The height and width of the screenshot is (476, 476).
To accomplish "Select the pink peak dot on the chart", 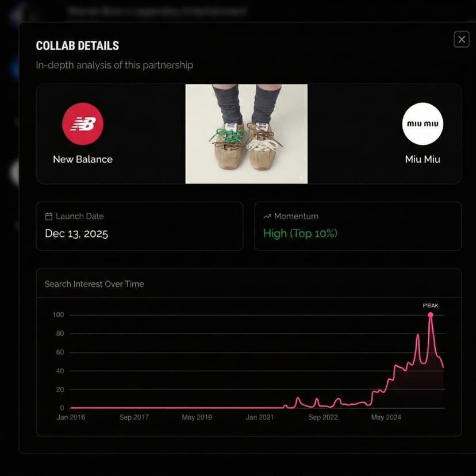I will pyautogui.click(x=430, y=315).
